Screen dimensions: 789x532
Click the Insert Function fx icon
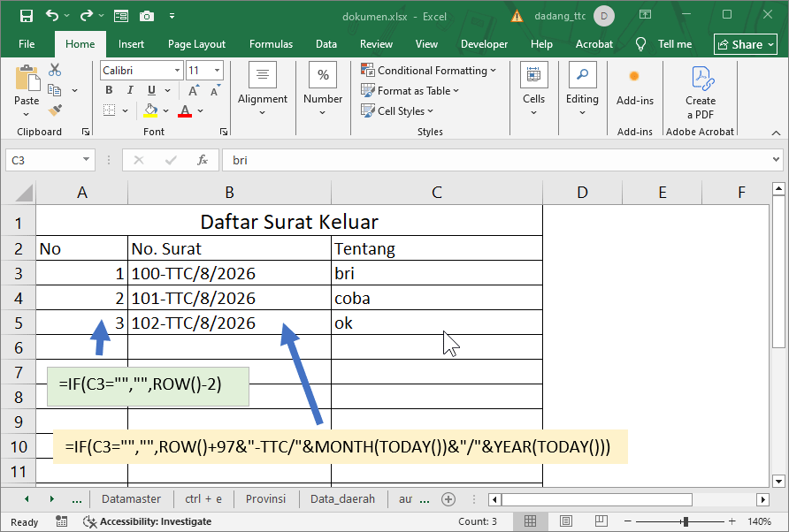tap(203, 161)
